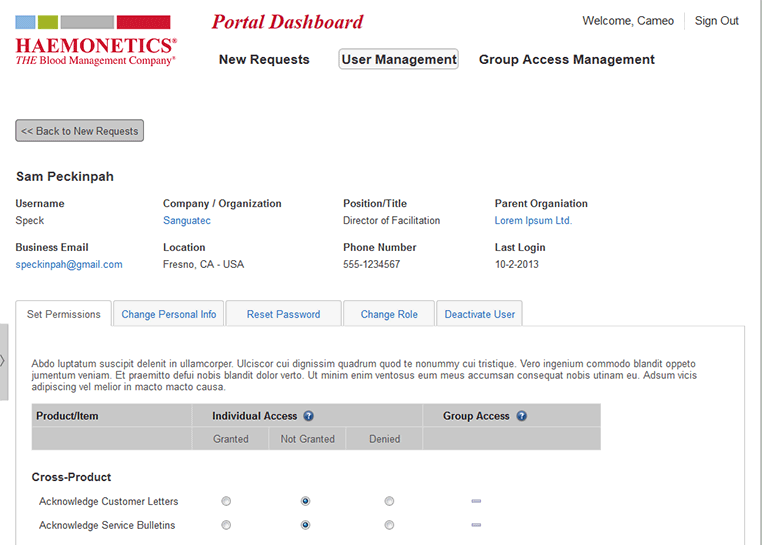
Task: Select Denied for Acknowledge Customer Letters
Action: (389, 501)
